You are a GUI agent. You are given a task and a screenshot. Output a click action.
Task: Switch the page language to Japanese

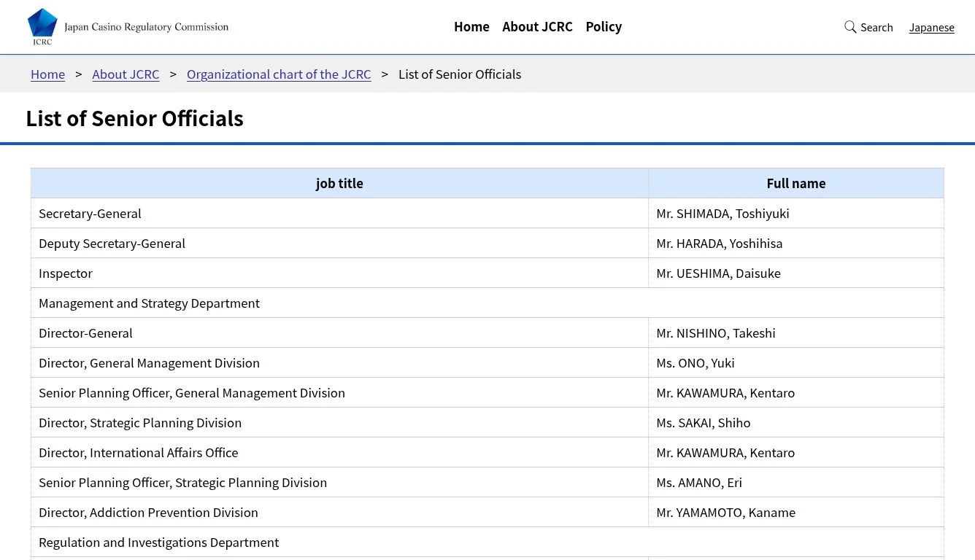[931, 27]
